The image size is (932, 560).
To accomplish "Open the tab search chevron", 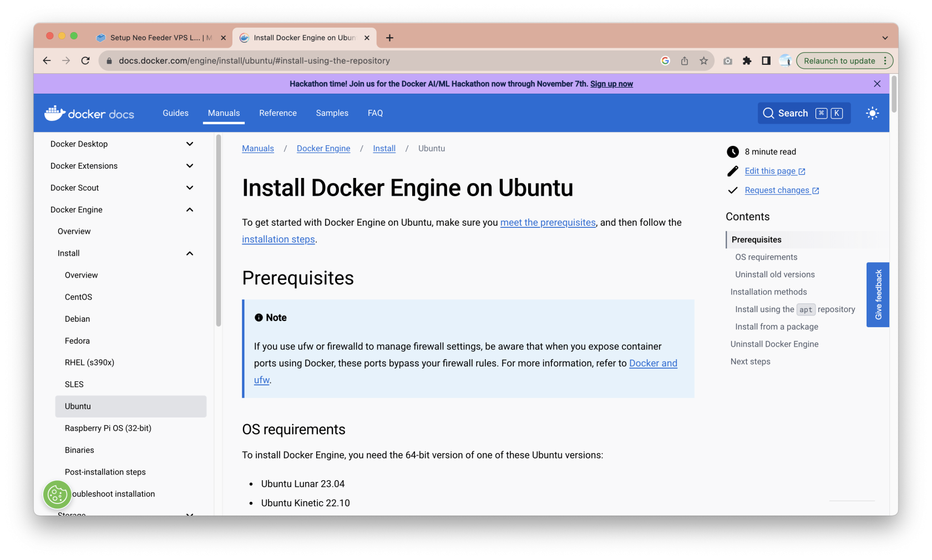I will click(885, 38).
